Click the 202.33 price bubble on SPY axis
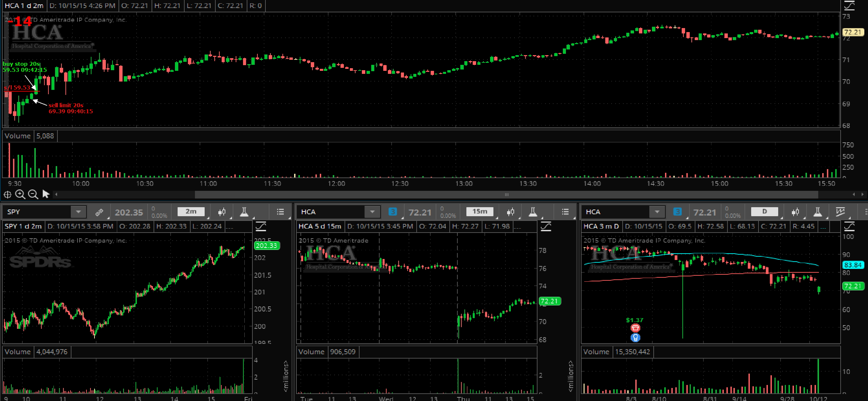The image size is (868, 401). click(266, 246)
